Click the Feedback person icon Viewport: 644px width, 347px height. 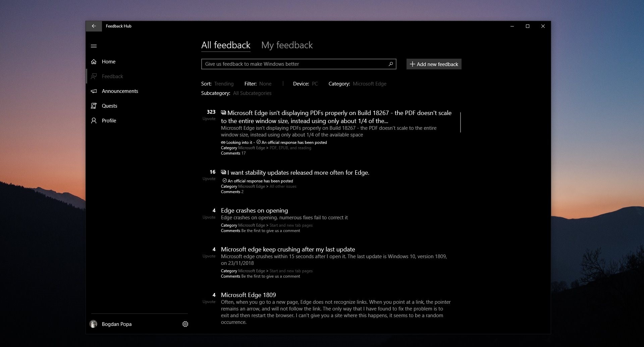[94, 76]
